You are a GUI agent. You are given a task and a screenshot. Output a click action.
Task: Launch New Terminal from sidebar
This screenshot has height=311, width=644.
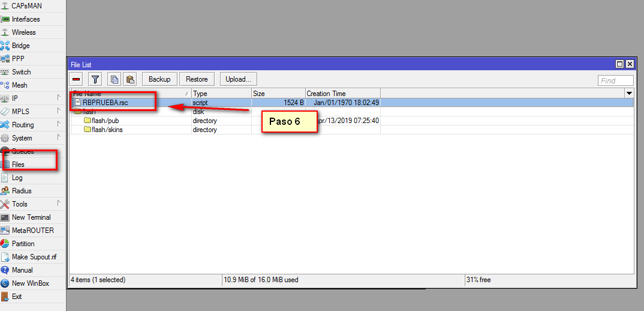pyautogui.click(x=31, y=217)
